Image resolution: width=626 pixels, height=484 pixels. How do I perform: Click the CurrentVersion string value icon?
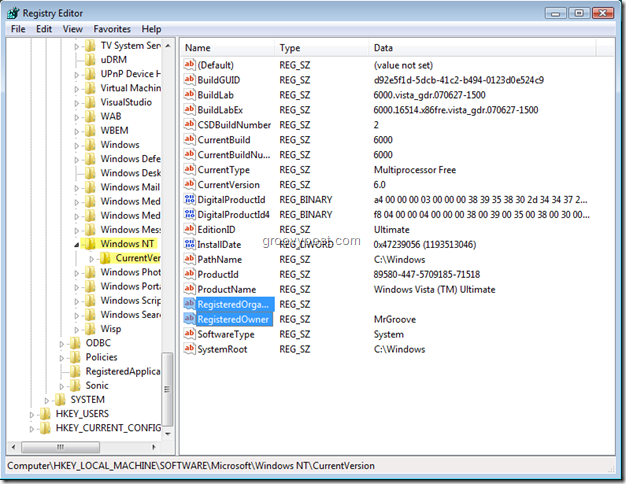189,184
